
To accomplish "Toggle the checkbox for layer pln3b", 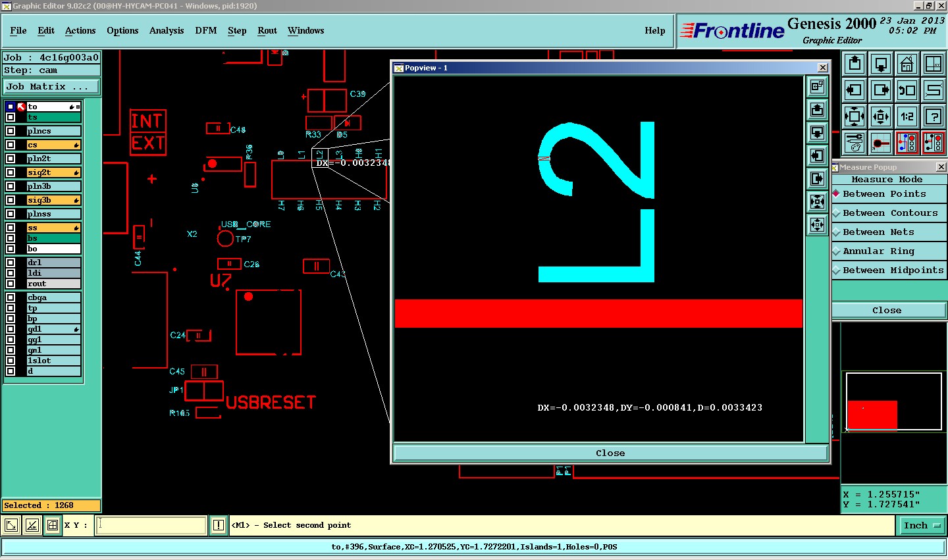I will point(11,186).
